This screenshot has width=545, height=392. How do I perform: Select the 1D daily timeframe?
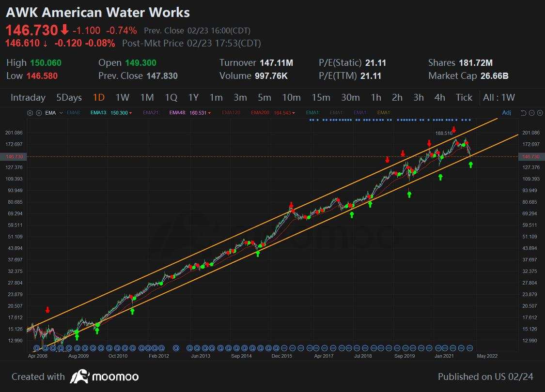tap(99, 98)
